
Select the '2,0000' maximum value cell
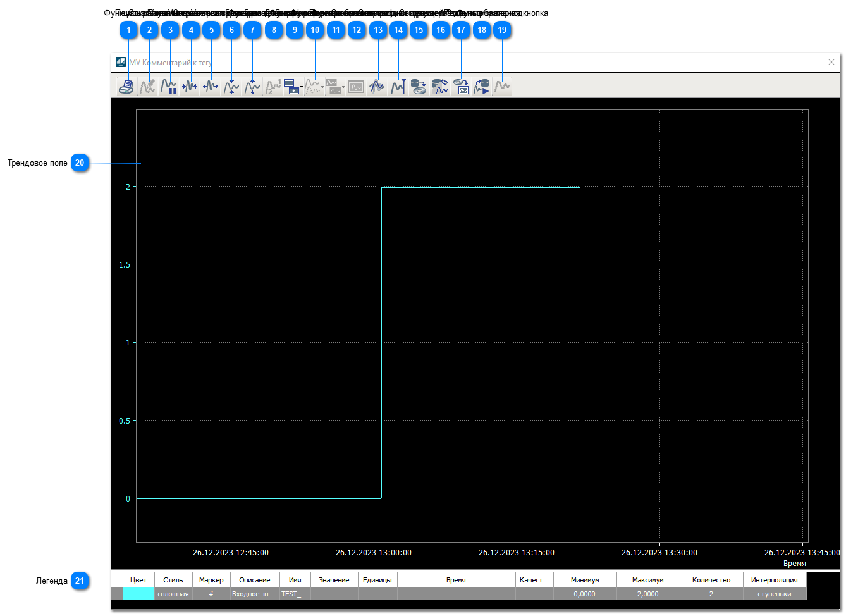648,594
